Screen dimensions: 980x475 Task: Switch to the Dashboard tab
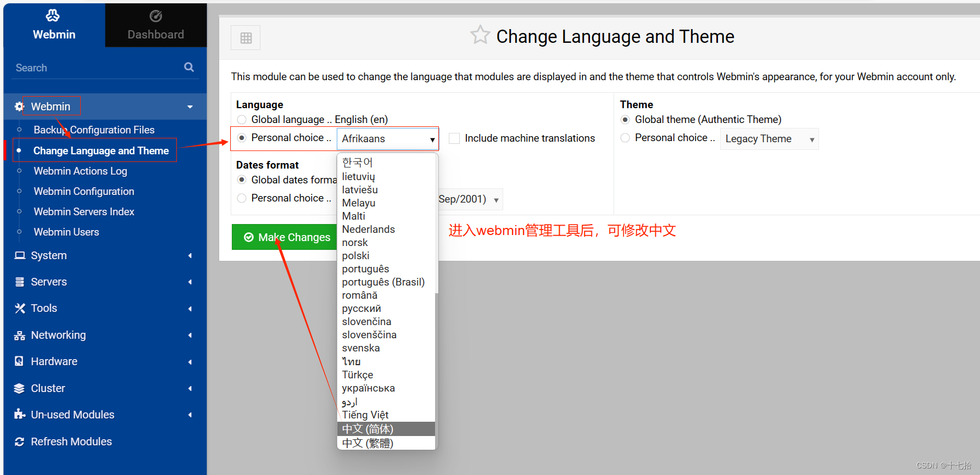[156, 25]
